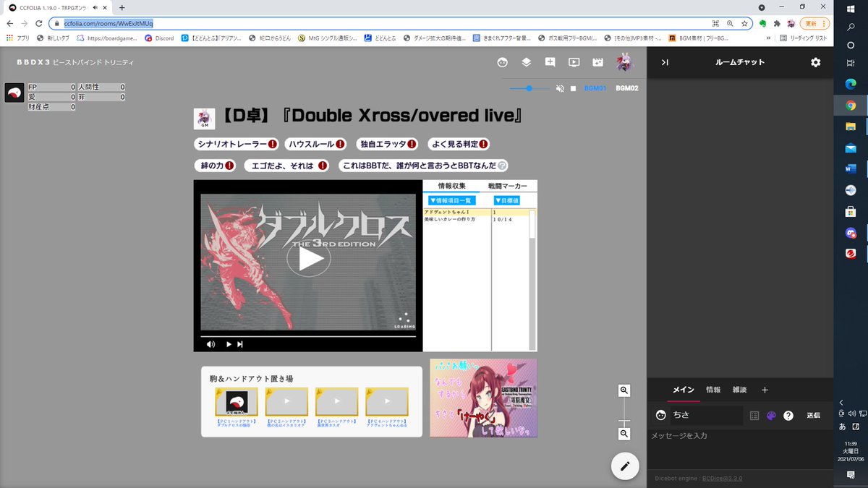Add a new chat tab

pyautogui.click(x=765, y=390)
